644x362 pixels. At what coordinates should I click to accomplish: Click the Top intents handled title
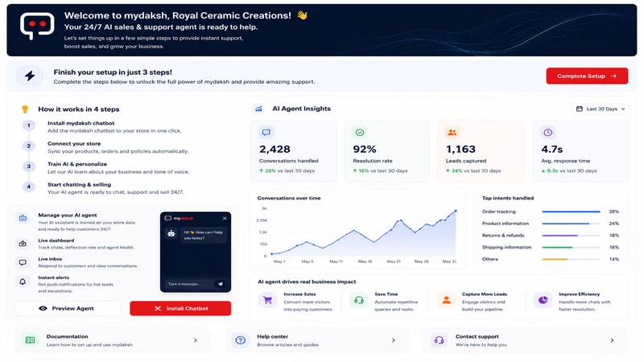point(508,198)
